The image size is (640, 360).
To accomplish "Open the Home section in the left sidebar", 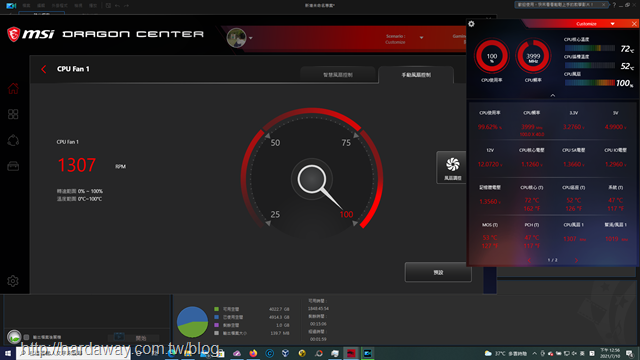I will point(13,88).
